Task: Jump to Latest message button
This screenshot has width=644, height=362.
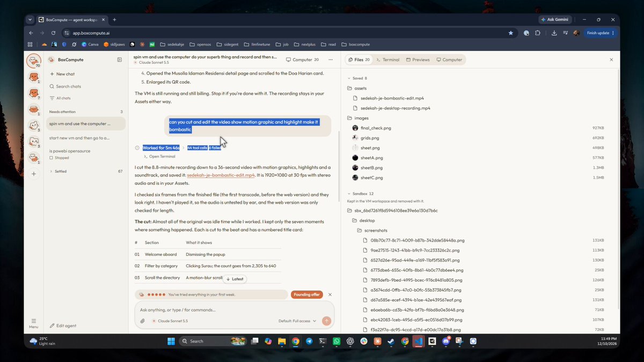Action: (235, 279)
